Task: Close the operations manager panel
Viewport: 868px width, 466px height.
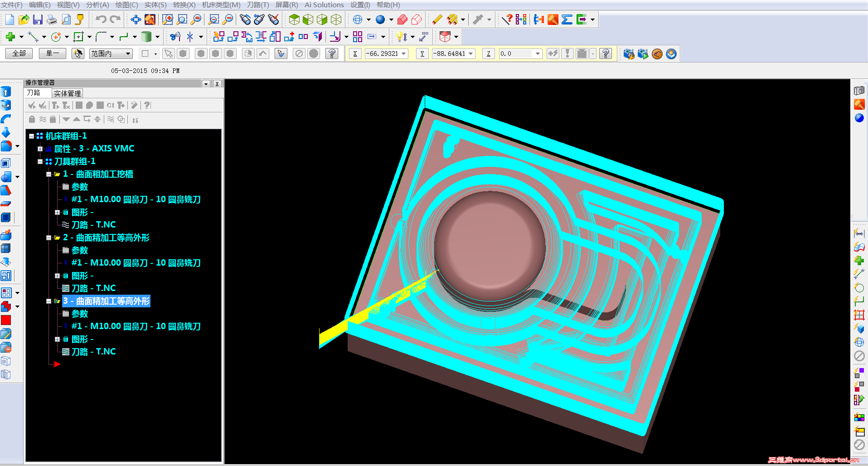Action: 217,84
